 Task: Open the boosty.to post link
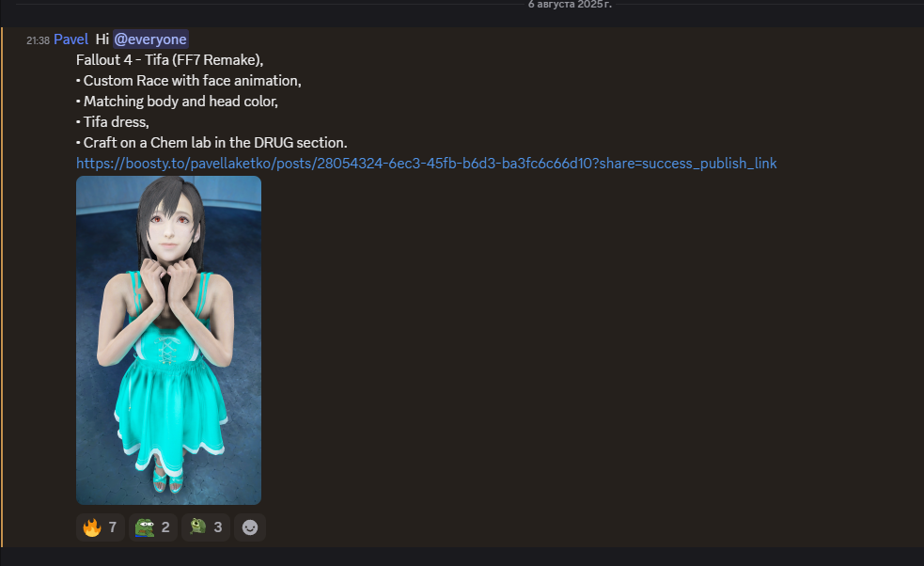pyautogui.click(x=426, y=164)
